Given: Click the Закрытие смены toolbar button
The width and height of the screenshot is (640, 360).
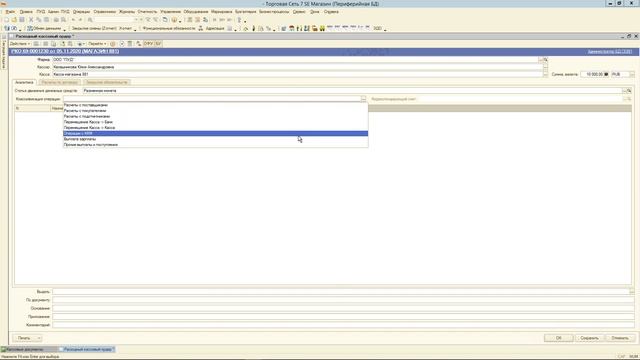Looking at the screenshot, I should [94, 29].
